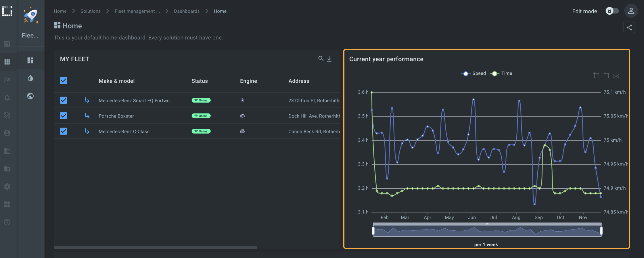Open the organizations building icon
The height and width of the screenshot is (258, 644).
[7, 151]
